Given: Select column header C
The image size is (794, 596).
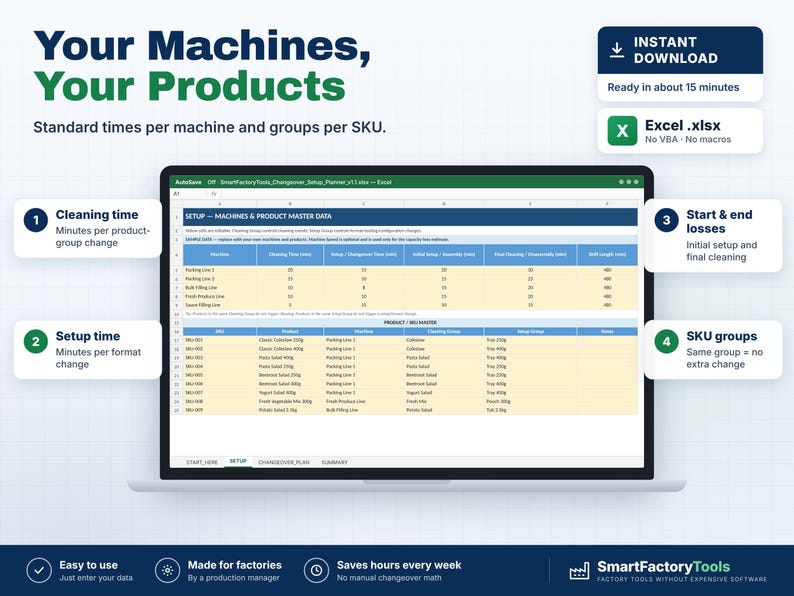Looking at the screenshot, I should pos(364,204).
